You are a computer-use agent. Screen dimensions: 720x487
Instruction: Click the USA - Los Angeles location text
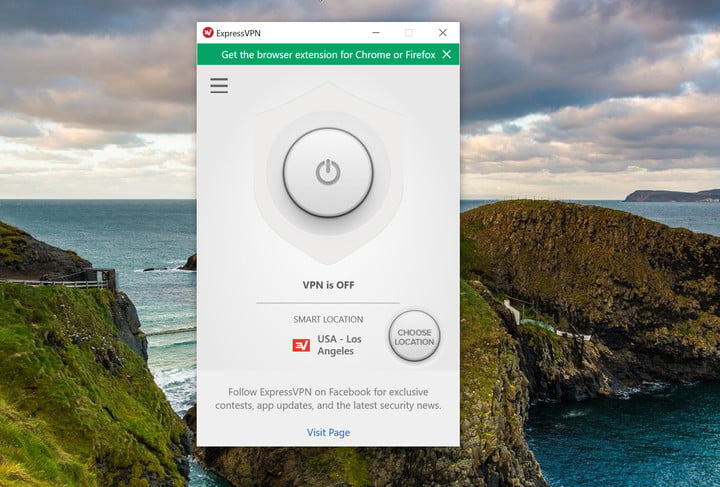(339, 345)
